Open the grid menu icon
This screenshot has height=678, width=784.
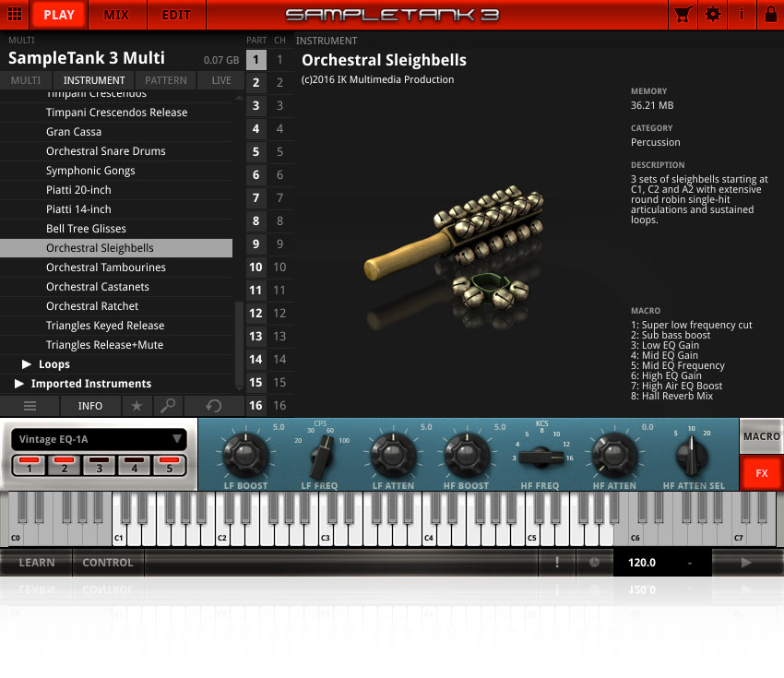tap(15, 15)
